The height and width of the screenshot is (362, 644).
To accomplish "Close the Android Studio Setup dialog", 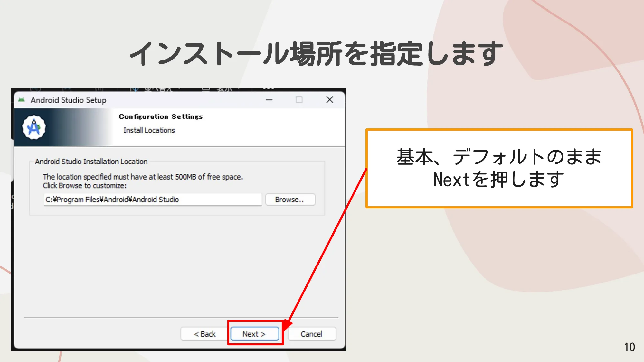I will pyautogui.click(x=329, y=100).
